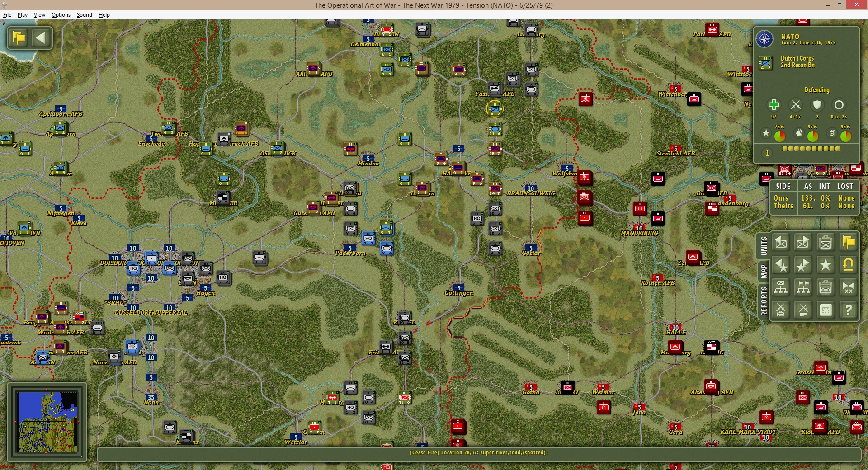
Task: Click the white unit card icon
Action: 826,310
